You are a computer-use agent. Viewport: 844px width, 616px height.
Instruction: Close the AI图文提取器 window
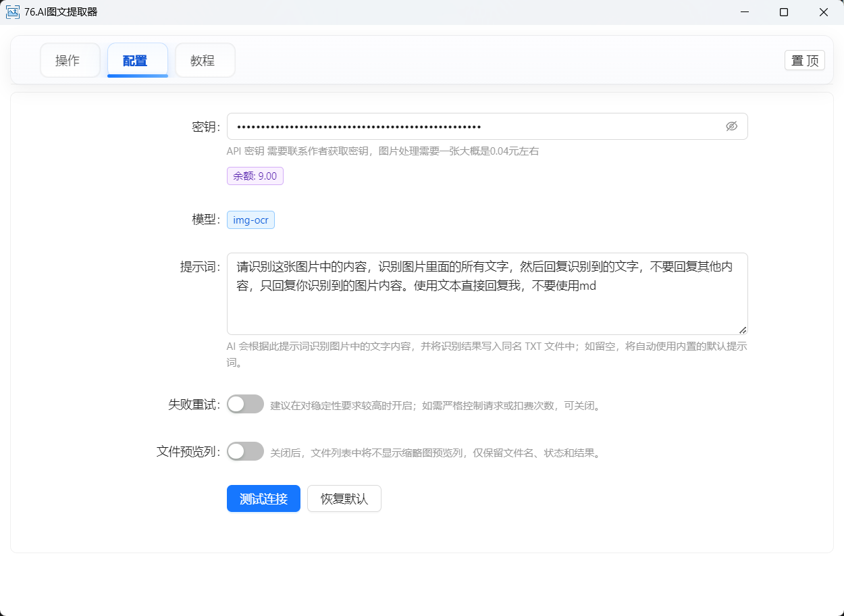point(824,12)
